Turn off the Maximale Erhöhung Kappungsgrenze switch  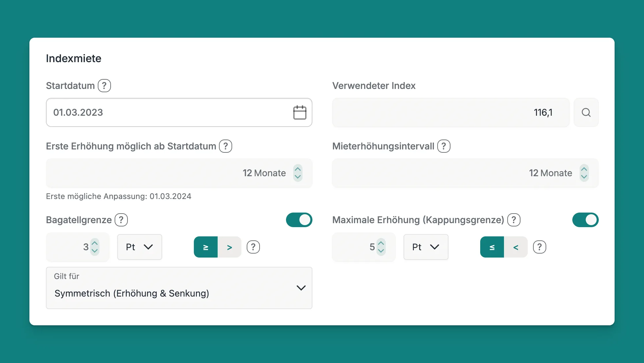pyautogui.click(x=586, y=220)
